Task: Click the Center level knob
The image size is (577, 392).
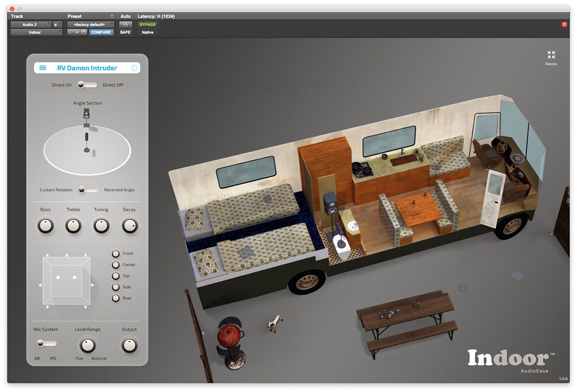Action: point(115,265)
